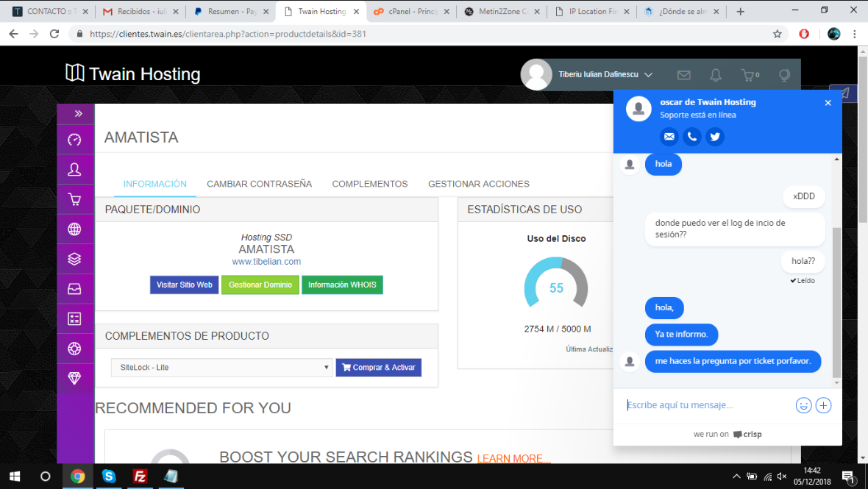The width and height of the screenshot is (868, 489).
Task: Open the dashboard speedometer icon in the sidebar
Action: click(74, 140)
